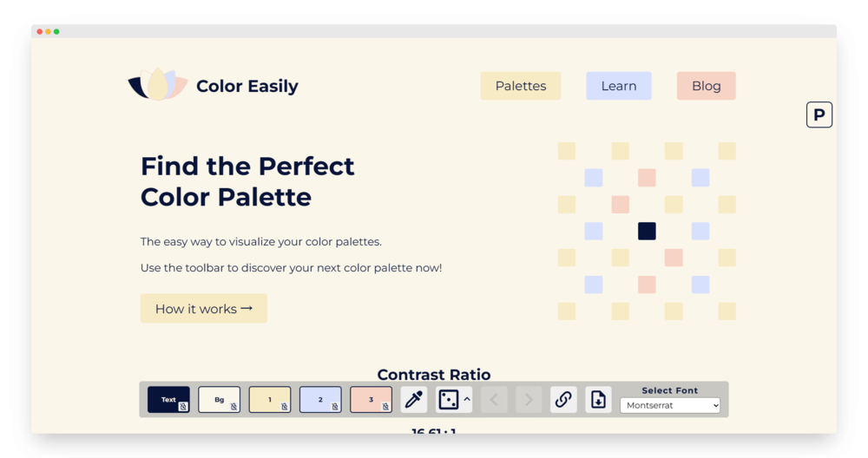The height and width of the screenshot is (458, 868).
Task: Click the dark navy square in grid
Action: [x=647, y=232]
